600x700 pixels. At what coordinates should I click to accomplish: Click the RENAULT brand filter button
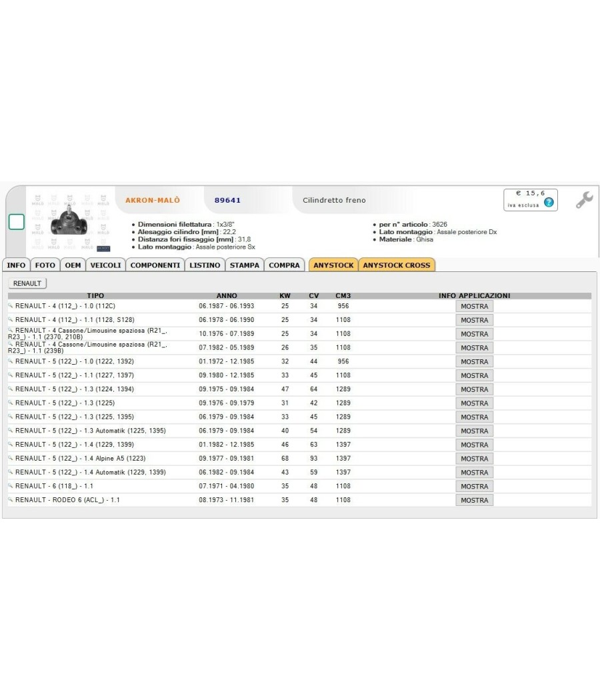click(x=27, y=283)
